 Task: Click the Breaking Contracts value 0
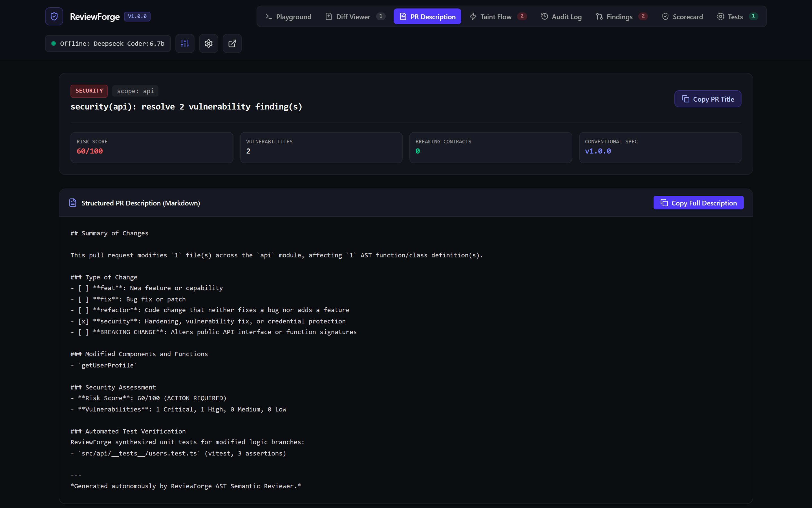tap(417, 151)
